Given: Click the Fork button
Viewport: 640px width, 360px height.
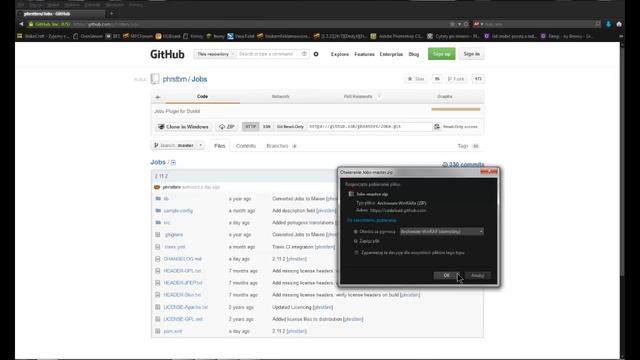Looking at the screenshot, I should pos(456,79).
